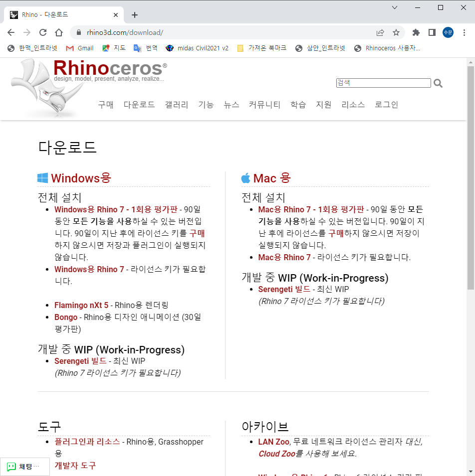
Task: Open the 지도 maps bookmark
Action: 114,48
